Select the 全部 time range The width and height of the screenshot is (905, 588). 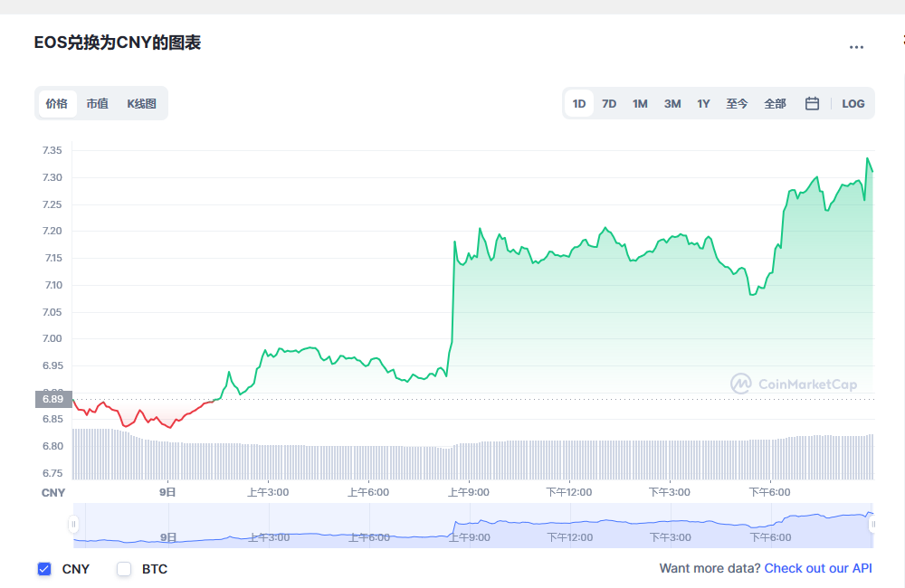tap(776, 104)
